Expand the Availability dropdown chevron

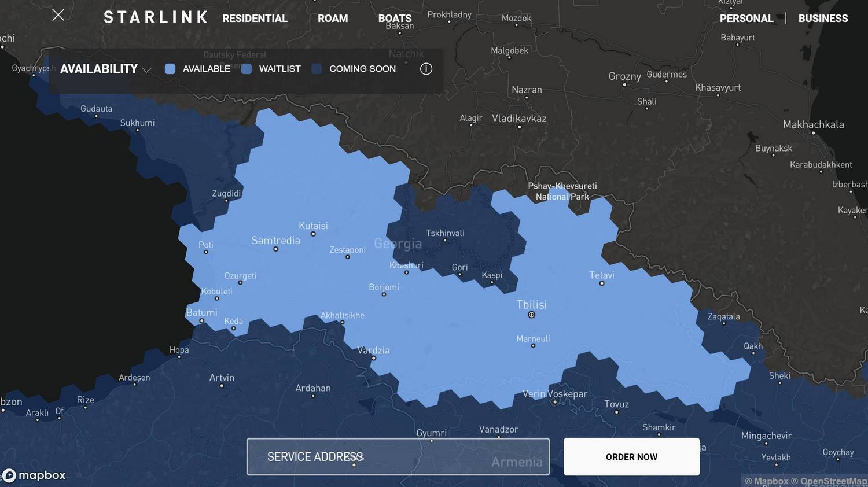[147, 70]
